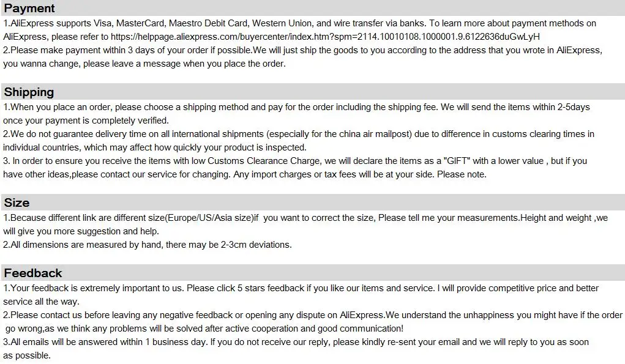Click the '2-3cm deviations' measurement note
Image resolution: width=625 pixels, height=364 pixels.
pos(148,245)
